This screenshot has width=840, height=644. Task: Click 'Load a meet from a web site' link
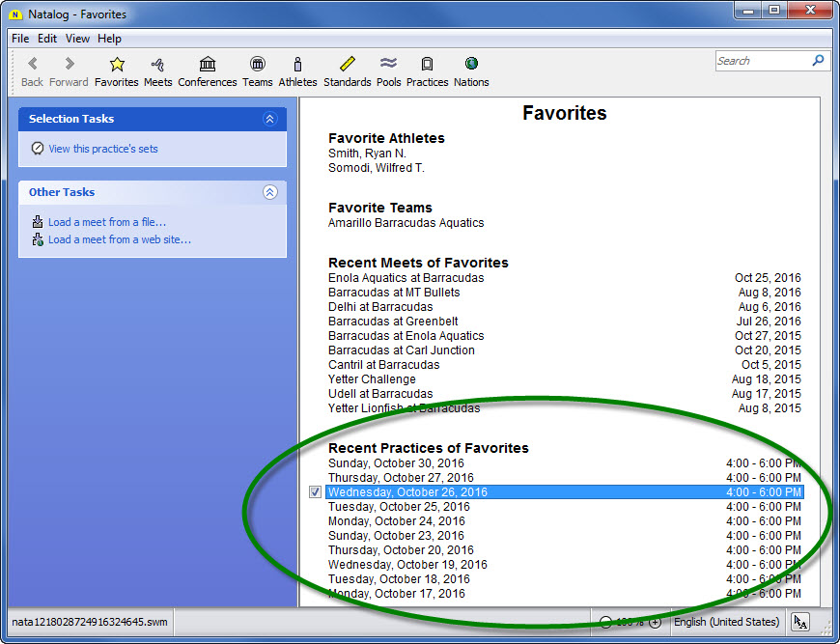(x=119, y=239)
